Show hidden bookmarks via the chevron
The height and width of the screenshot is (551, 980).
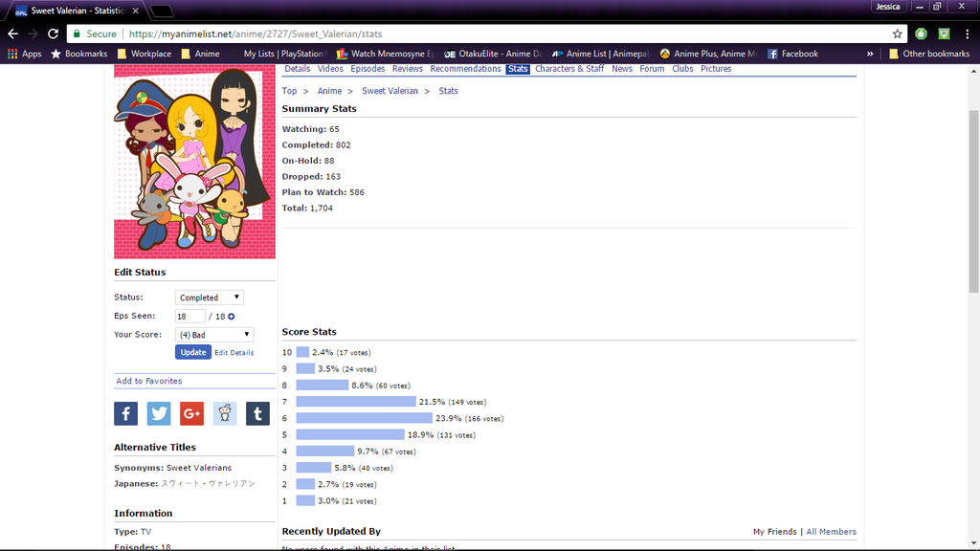tap(870, 55)
